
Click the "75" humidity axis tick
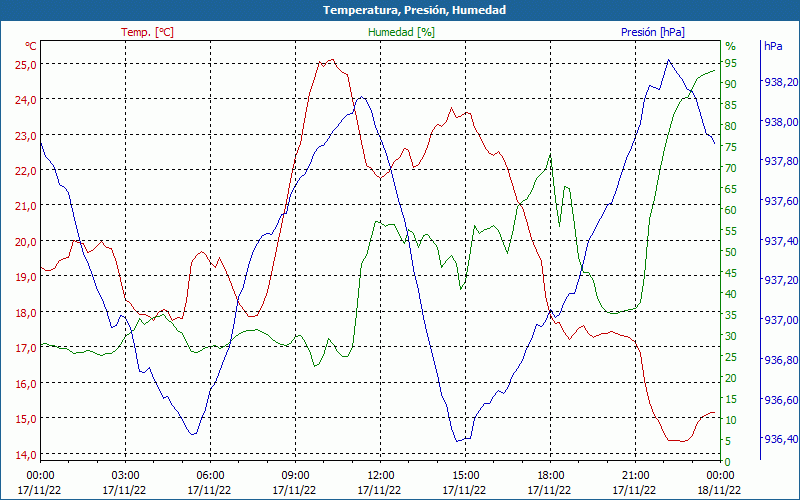tap(731, 147)
